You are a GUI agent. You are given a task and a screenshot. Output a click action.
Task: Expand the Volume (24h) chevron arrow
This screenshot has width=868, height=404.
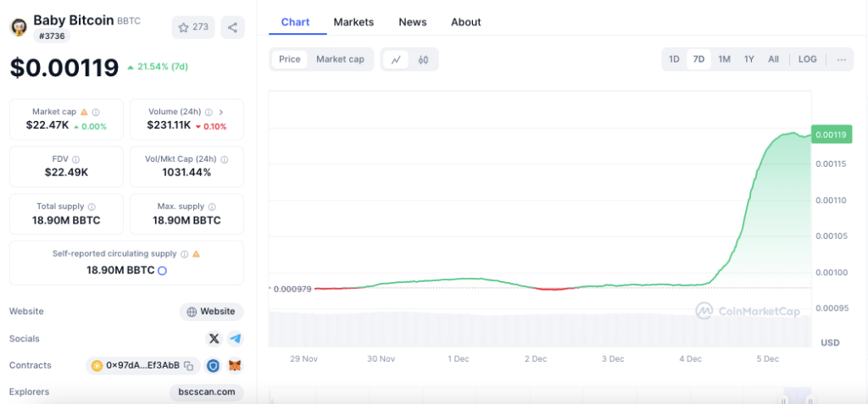click(x=221, y=112)
